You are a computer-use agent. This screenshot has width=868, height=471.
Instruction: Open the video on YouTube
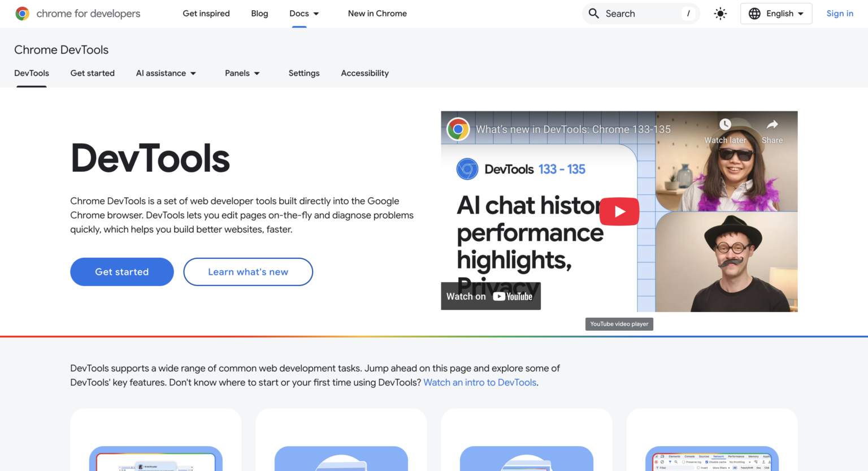point(491,296)
